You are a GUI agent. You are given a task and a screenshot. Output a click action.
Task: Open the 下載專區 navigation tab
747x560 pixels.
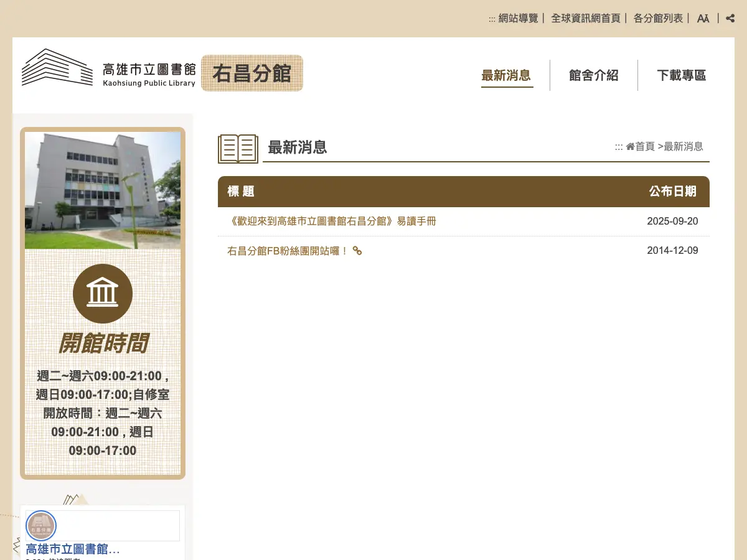coord(682,76)
